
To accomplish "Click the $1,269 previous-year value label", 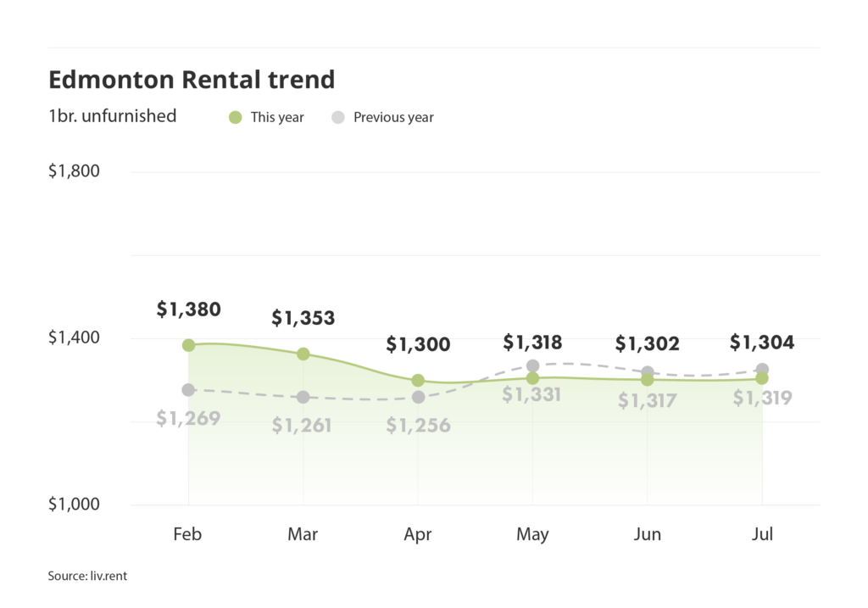I will (188, 418).
